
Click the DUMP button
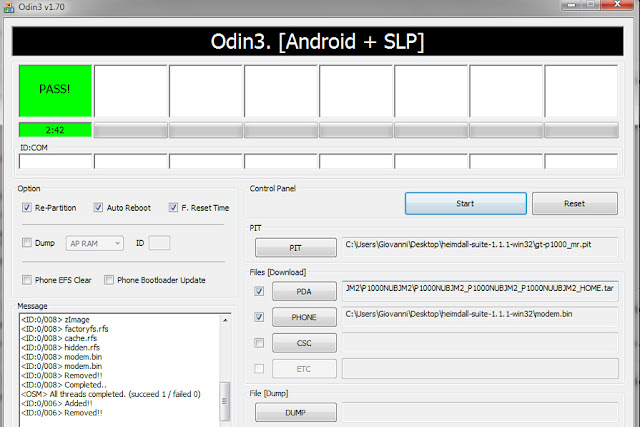pos(296,413)
